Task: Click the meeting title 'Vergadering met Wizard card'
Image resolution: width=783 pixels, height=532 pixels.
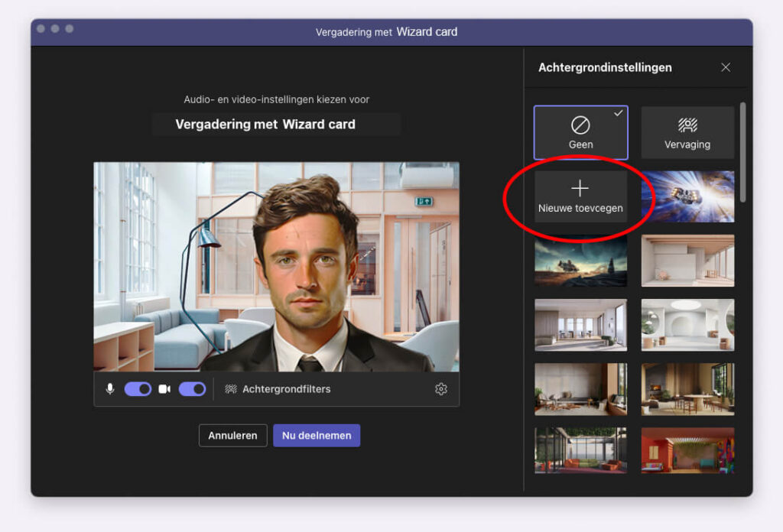Action: 278,124
